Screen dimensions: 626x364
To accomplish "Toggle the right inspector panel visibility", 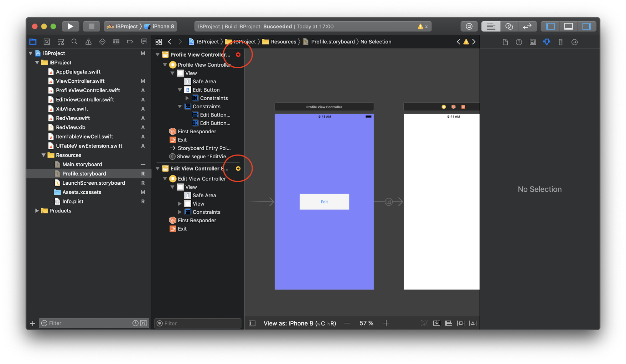I will click(x=586, y=26).
